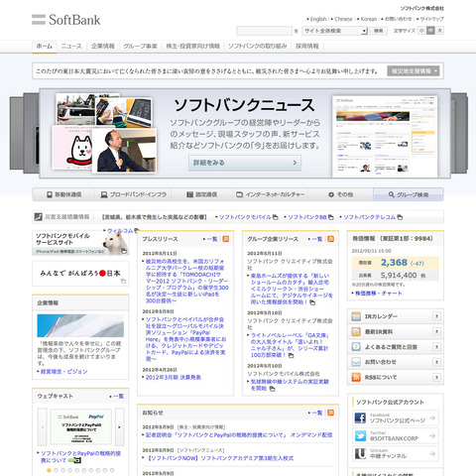The width and height of the screenshot is (476, 476).
Task: Click the green video icon after PayPal webcast link
Action: pyautogui.click(x=74, y=460)
